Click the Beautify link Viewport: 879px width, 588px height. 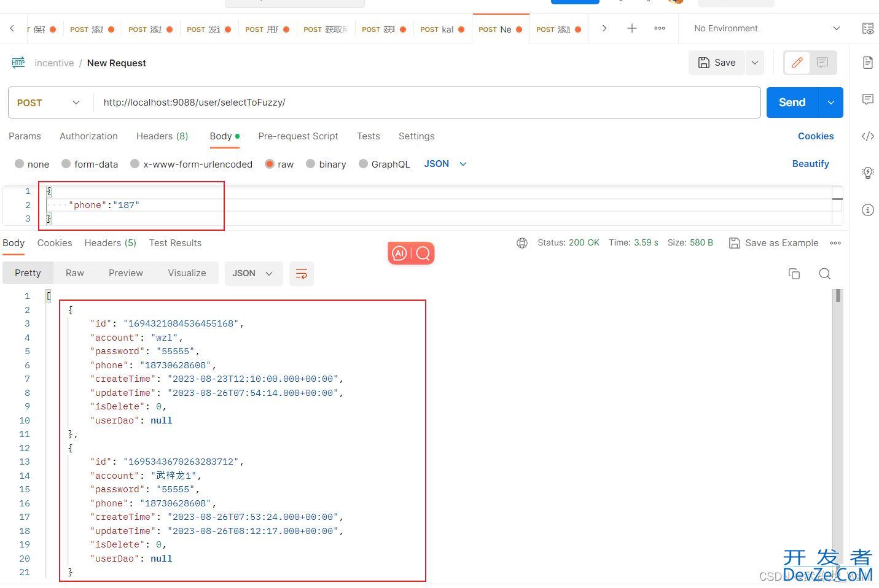[810, 164]
